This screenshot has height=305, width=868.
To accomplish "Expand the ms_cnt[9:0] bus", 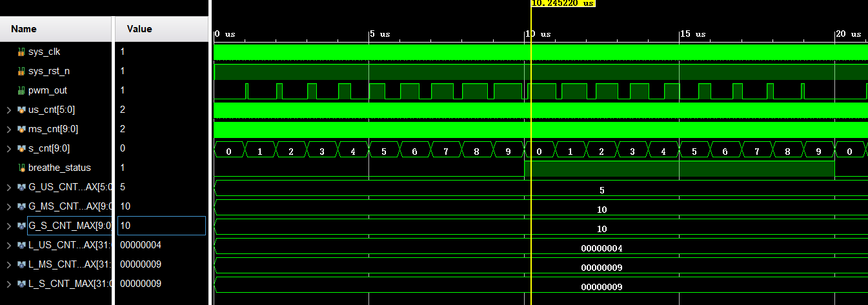I will pos(8,130).
